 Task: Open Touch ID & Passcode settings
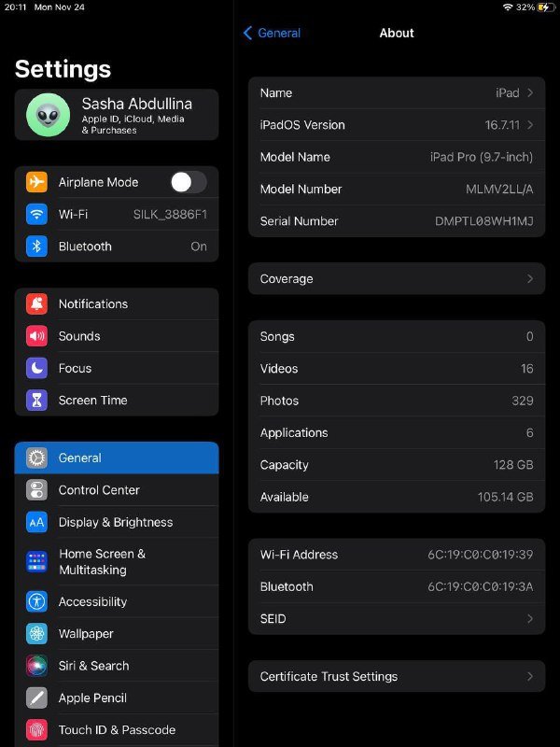[x=117, y=730]
